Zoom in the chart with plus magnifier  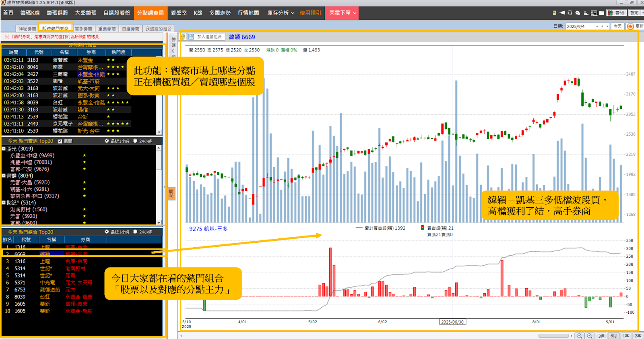click(590, 336)
